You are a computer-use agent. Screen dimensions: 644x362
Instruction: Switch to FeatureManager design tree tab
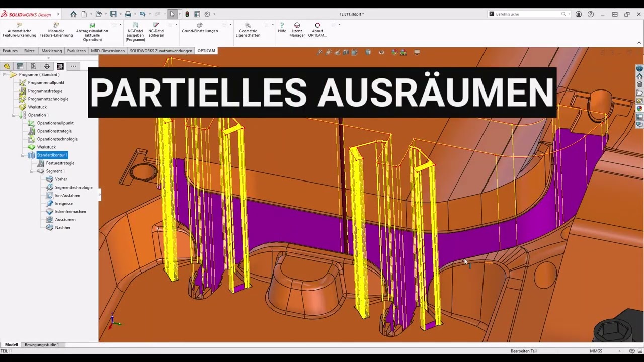(x=7, y=66)
